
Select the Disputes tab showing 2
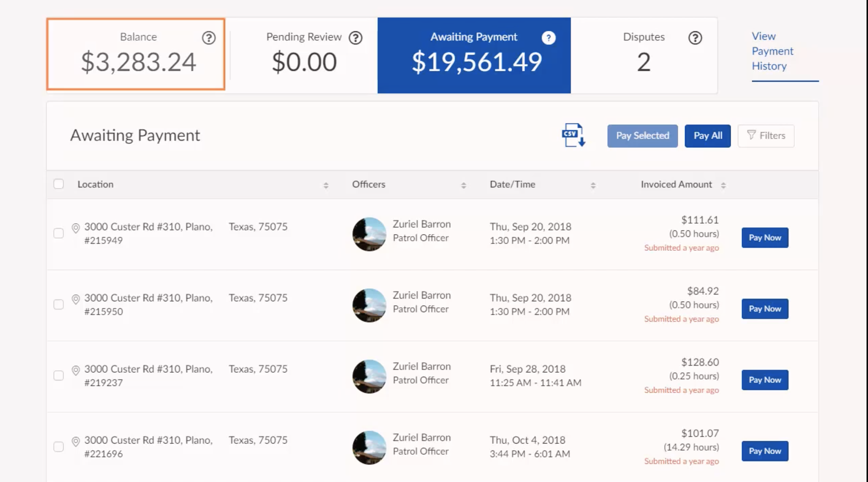pos(644,55)
